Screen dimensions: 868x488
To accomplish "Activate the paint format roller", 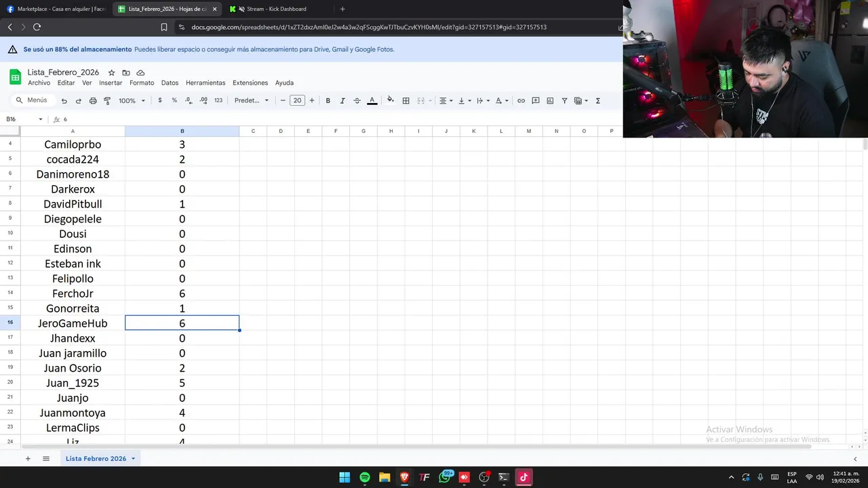I will 107,100.
